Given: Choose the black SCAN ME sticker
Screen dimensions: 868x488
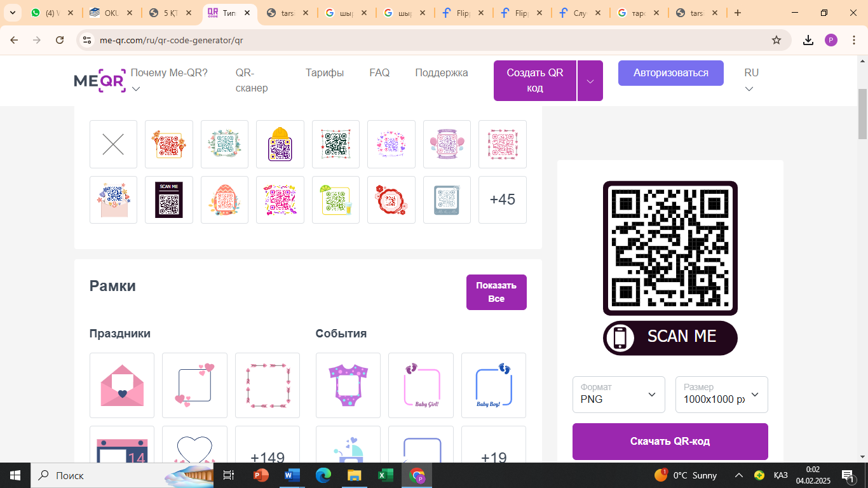Looking at the screenshot, I should pos(169,200).
